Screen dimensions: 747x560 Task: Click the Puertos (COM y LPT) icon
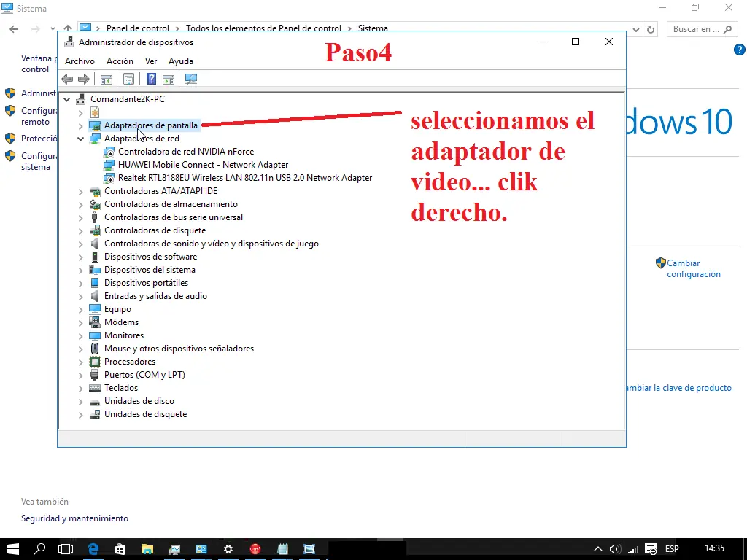pyautogui.click(x=95, y=375)
